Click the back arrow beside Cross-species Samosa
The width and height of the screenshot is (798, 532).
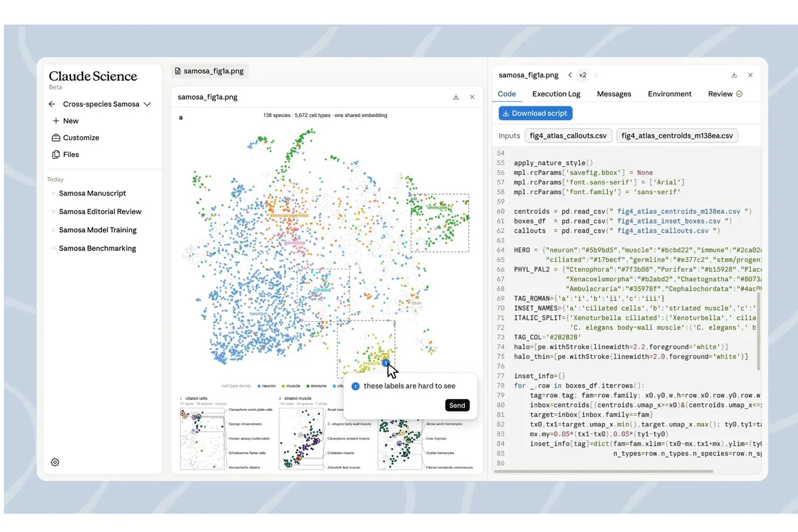pos(52,104)
